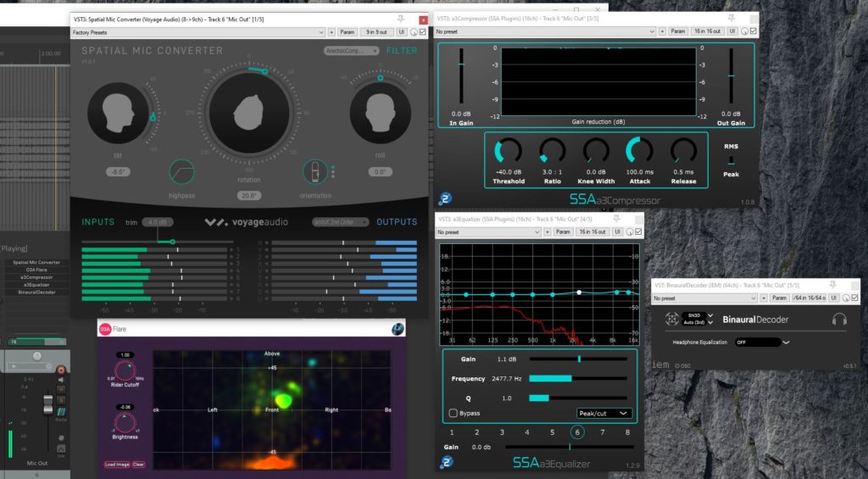Toggle Spatial Mic Converter bypass checkbox

(x=423, y=32)
